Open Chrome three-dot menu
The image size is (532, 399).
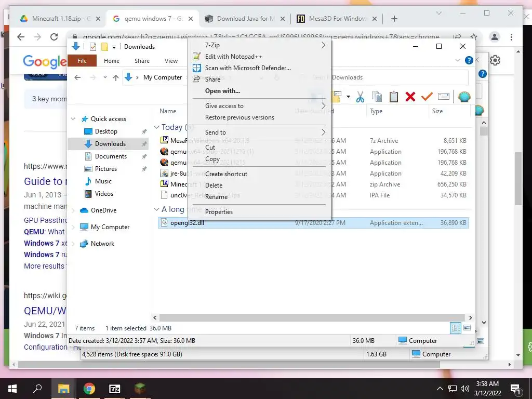[511, 37]
